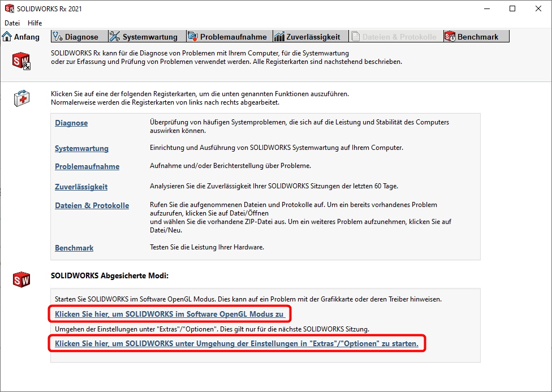Switch to the Zuverlässigkeit tab label

coord(313,37)
